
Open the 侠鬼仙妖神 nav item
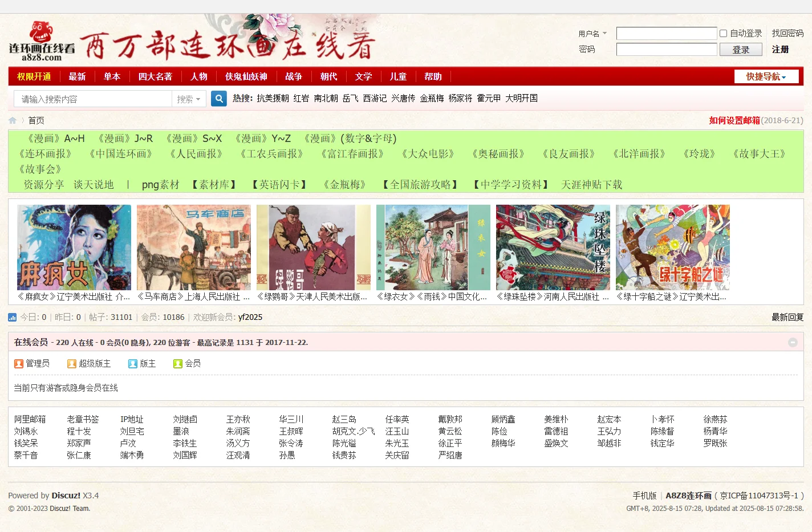pyautogui.click(x=246, y=76)
